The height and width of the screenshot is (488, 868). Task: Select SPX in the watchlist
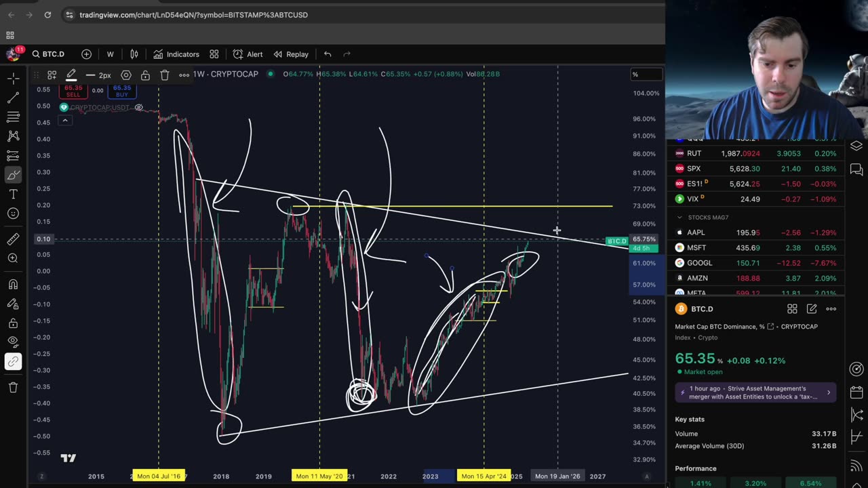pos(755,169)
